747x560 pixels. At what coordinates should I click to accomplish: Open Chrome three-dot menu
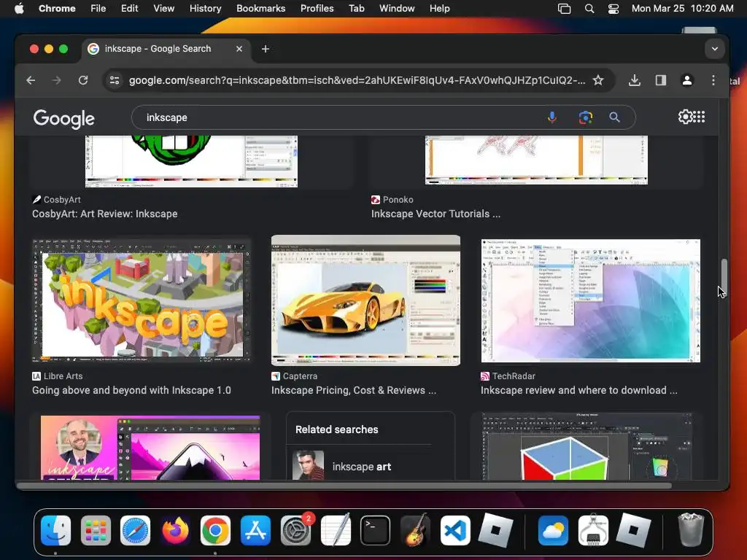[713, 80]
